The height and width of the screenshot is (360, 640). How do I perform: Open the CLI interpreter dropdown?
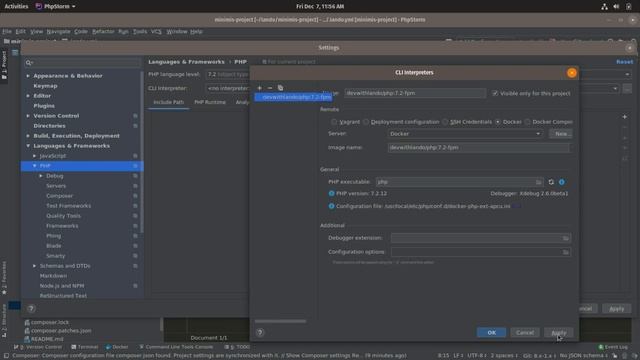click(x=615, y=89)
